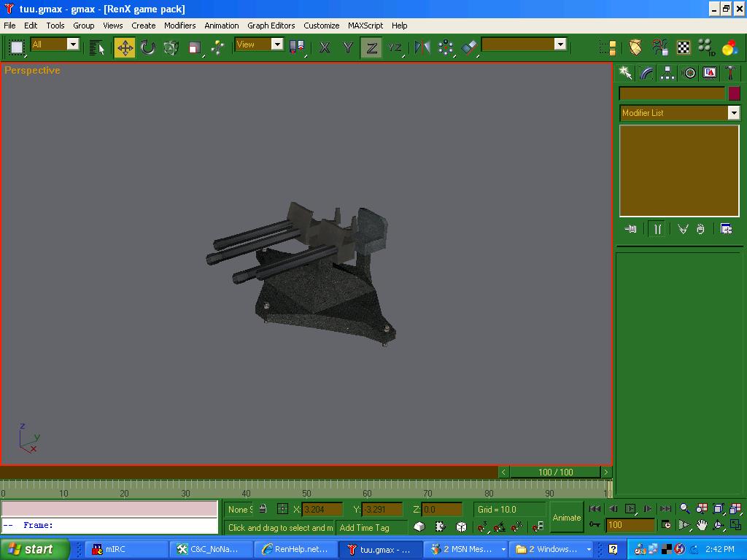Image resolution: width=747 pixels, height=560 pixels.
Task: Switch to the Utilities hammer panel
Action: [x=730, y=73]
